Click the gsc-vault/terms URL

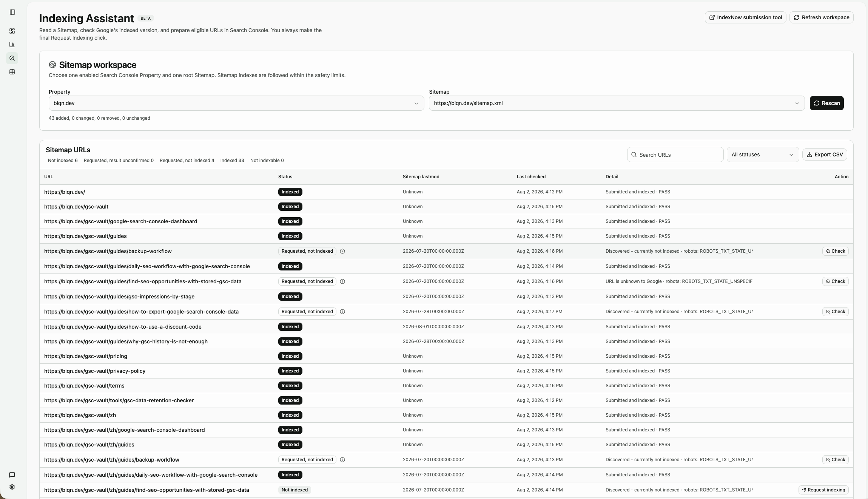point(84,386)
